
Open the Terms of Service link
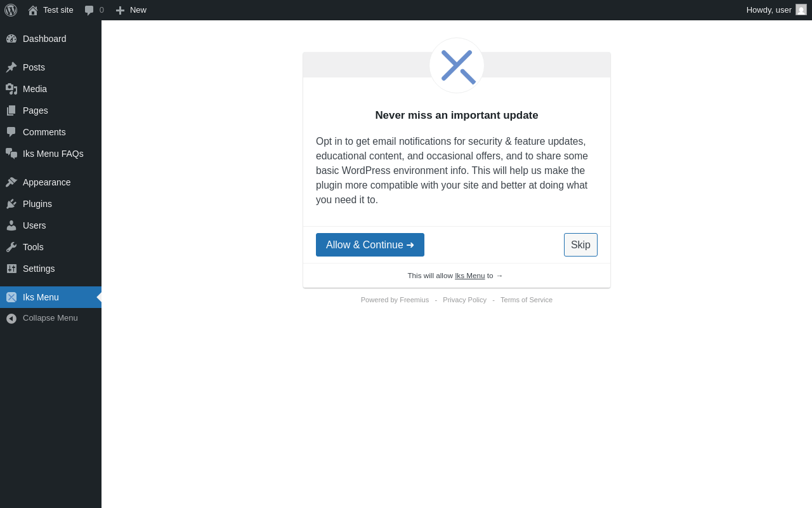pos(527,300)
